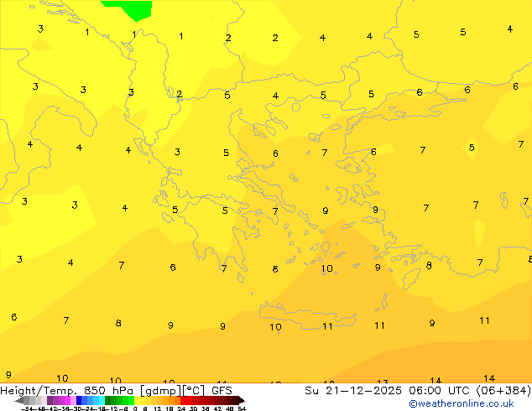Click the 'GFS' model label

point(222,391)
